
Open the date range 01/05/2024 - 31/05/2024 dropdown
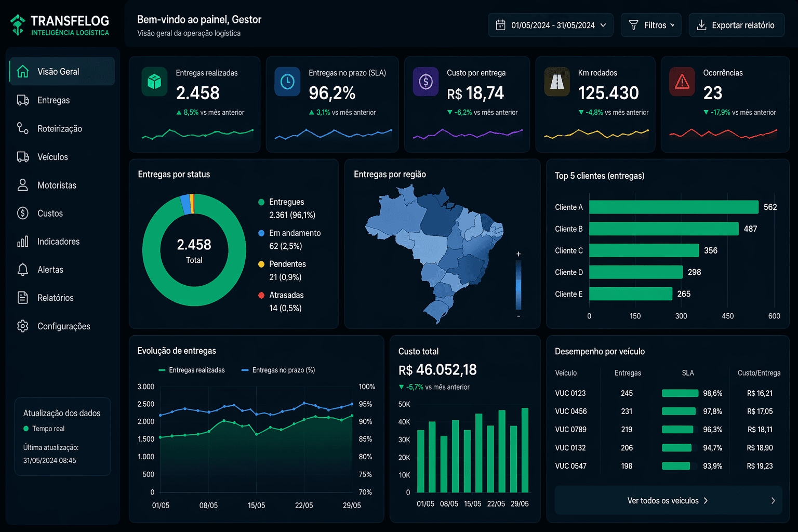[550, 24]
